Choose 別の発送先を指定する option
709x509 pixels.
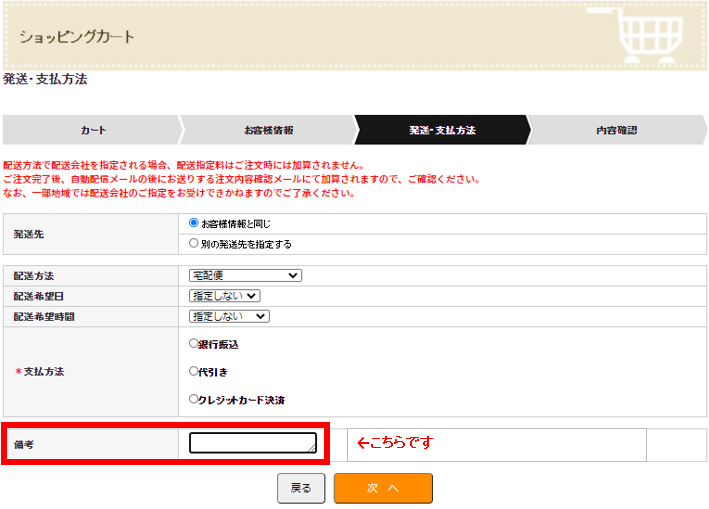[194, 243]
